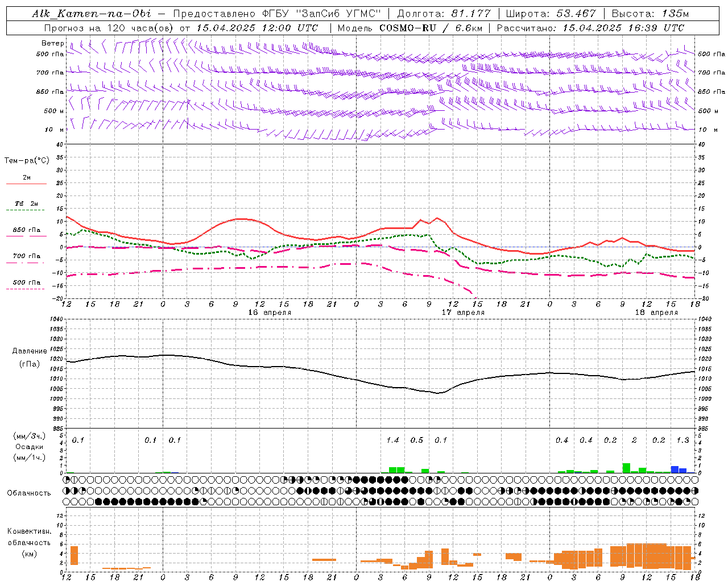Screen dimensions: 728x582
Task: Click the computed time 15.04.2025 16:39 UTC
Action: click(x=623, y=28)
